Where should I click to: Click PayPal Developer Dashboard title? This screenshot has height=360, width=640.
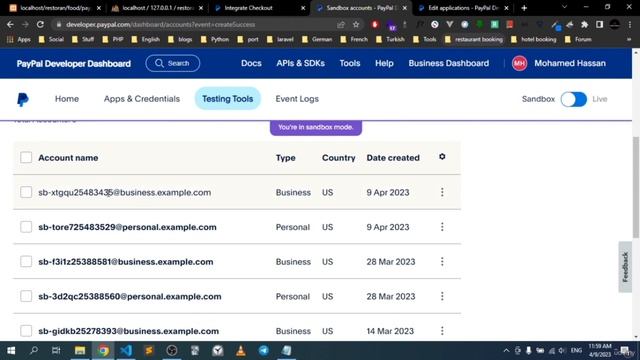pos(74,64)
